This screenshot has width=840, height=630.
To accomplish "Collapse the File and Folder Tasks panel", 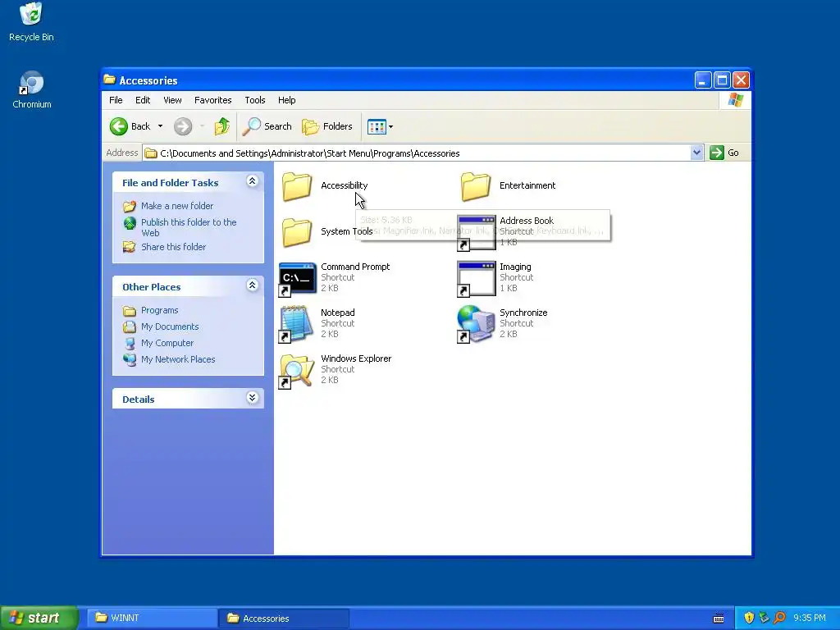I will tap(253, 181).
